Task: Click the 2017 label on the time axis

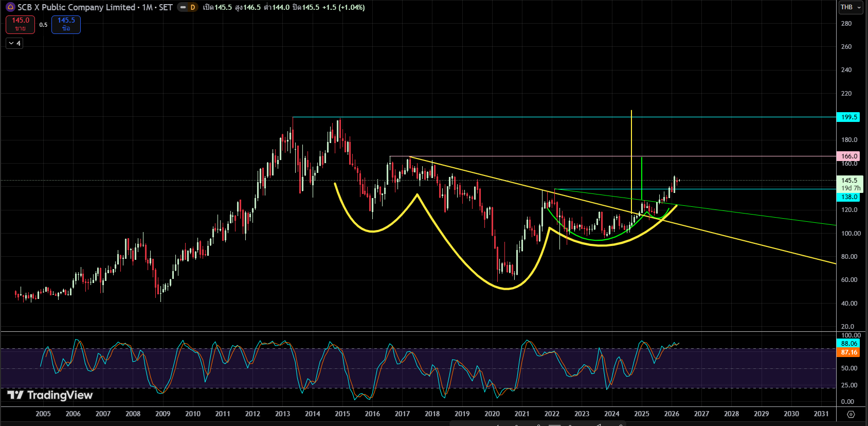Action: [402, 414]
